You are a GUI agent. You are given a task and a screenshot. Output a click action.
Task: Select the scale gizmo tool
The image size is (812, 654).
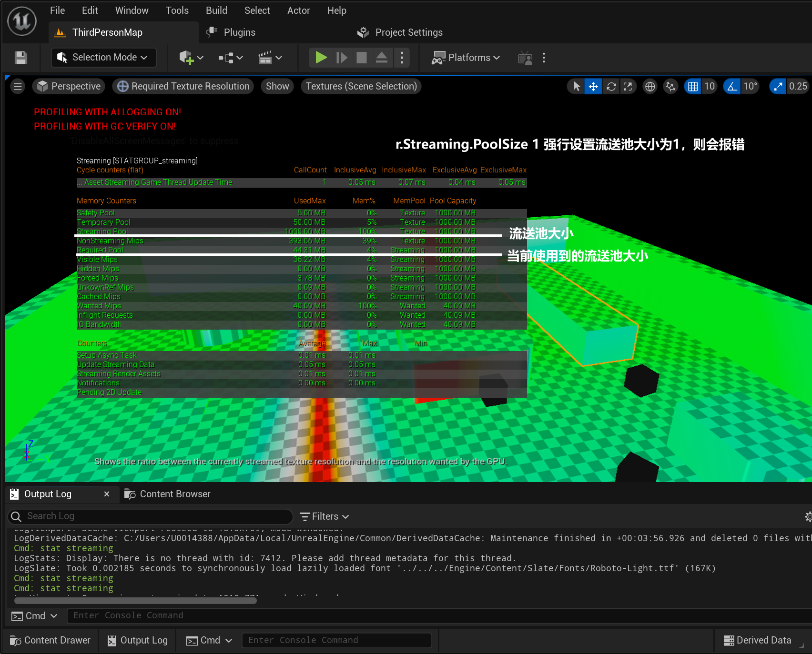point(628,86)
